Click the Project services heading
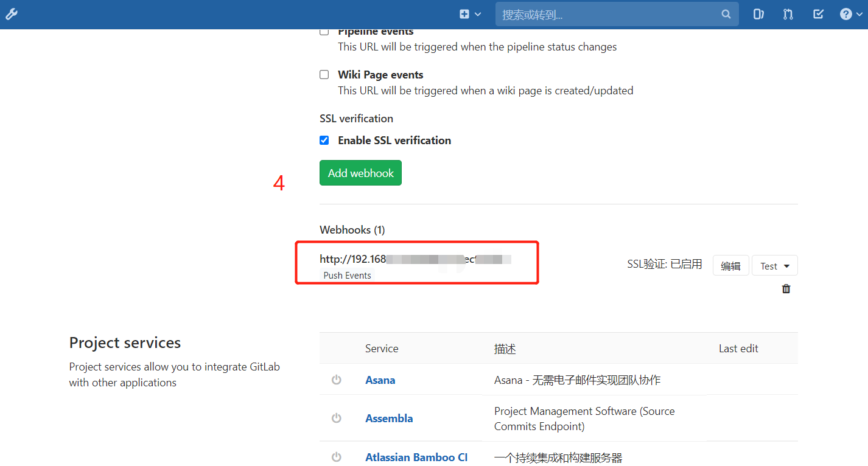Screen dimensions: 868x466 tap(125, 343)
